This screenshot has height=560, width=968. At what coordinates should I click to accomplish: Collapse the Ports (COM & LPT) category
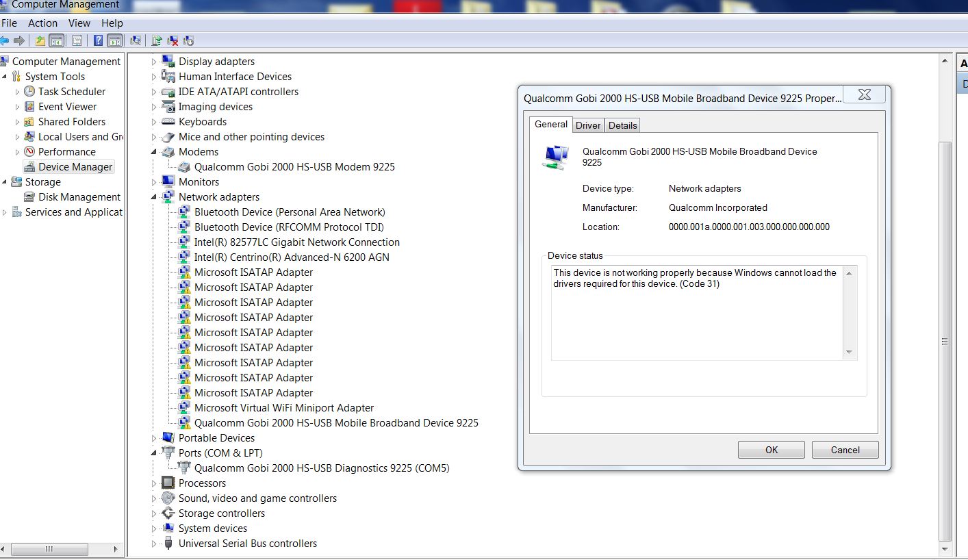tap(154, 453)
